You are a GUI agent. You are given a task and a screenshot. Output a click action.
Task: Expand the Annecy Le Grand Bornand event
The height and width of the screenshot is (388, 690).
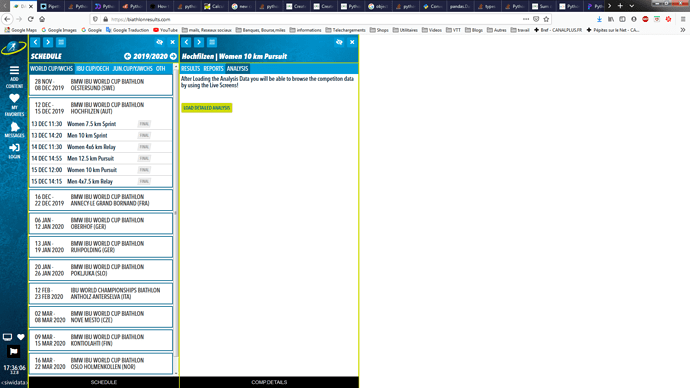(101, 200)
